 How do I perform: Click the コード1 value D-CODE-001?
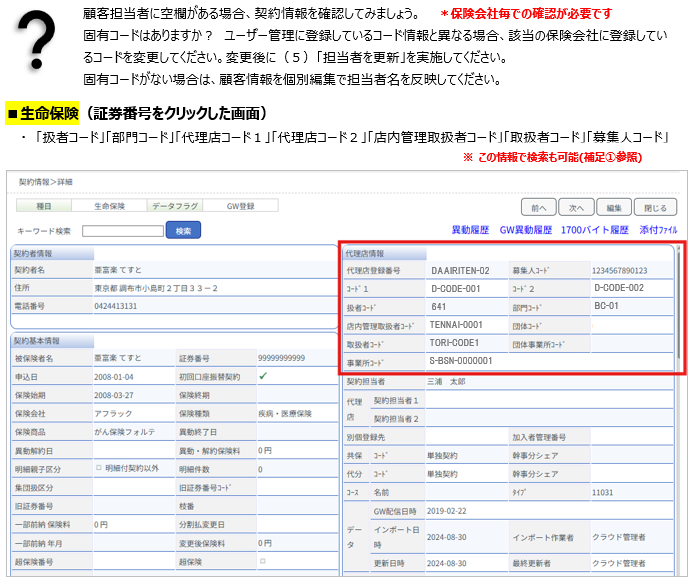pyautogui.click(x=456, y=288)
